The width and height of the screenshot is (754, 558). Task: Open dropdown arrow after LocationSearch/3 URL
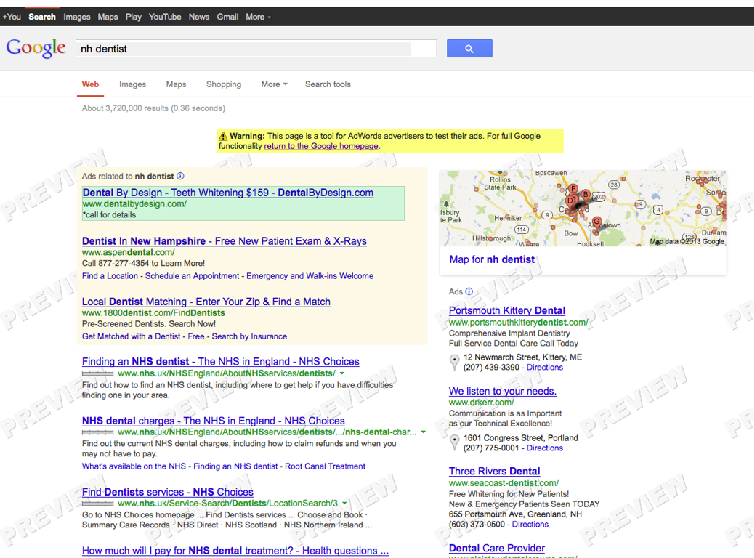(x=345, y=503)
